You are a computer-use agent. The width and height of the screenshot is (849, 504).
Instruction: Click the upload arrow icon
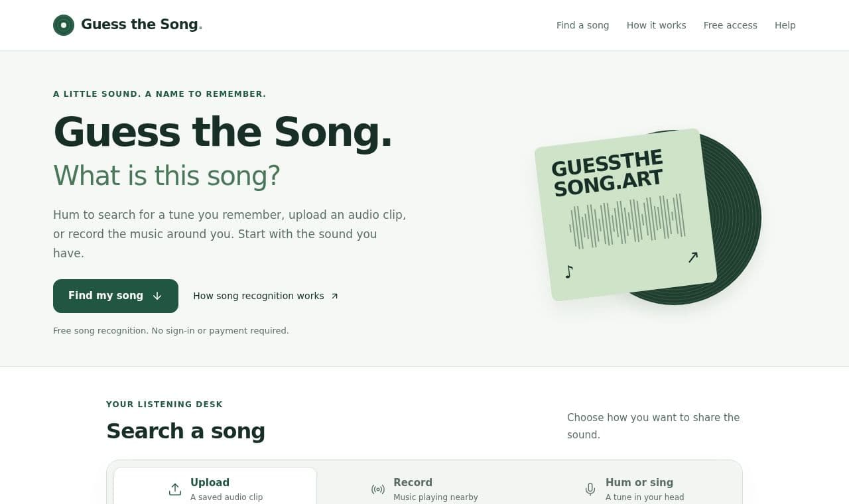tap(175, 489)
